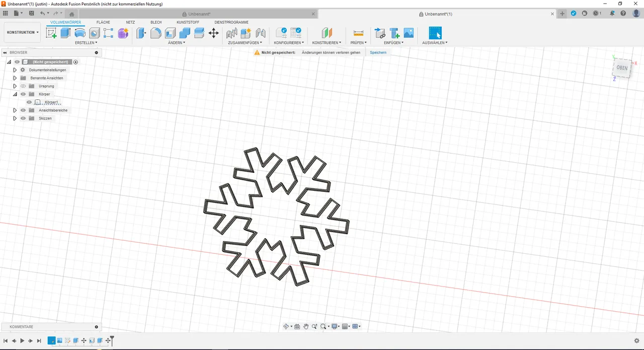
Task: Select the Create Sketch tool
Action: (x=51, y=33)
